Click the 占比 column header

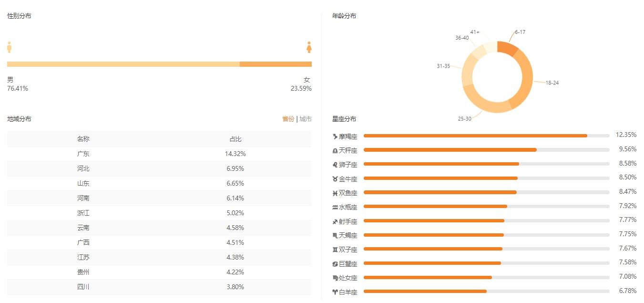pos(235,139)
